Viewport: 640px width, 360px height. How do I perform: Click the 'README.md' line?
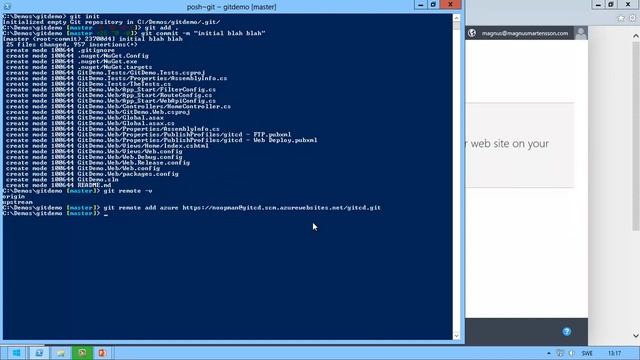[58, 185]
